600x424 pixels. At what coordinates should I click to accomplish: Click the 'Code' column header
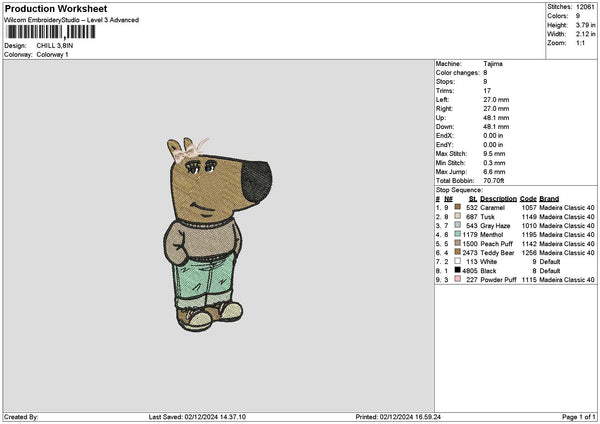pyautogui.click(x=528, y=199)
